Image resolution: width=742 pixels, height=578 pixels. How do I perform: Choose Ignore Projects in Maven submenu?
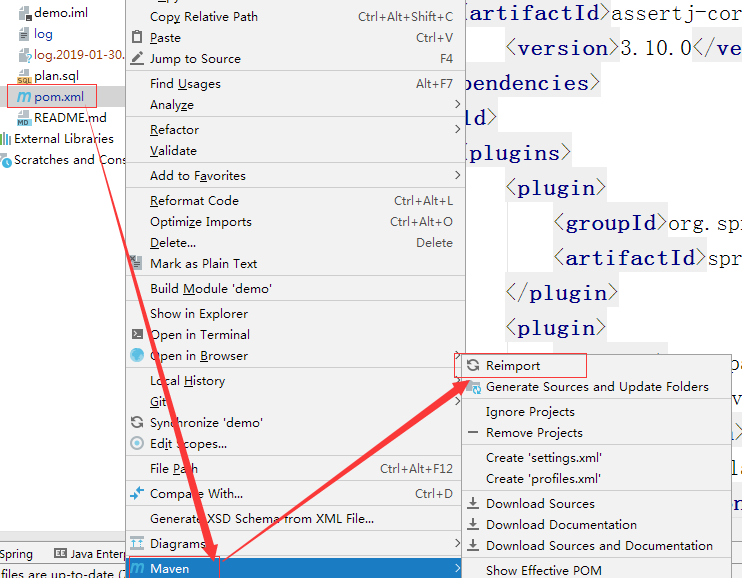point(596,411)
